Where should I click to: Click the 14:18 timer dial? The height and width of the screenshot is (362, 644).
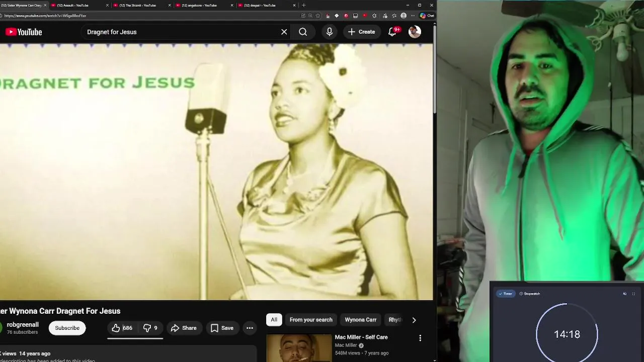pos(567,334)
